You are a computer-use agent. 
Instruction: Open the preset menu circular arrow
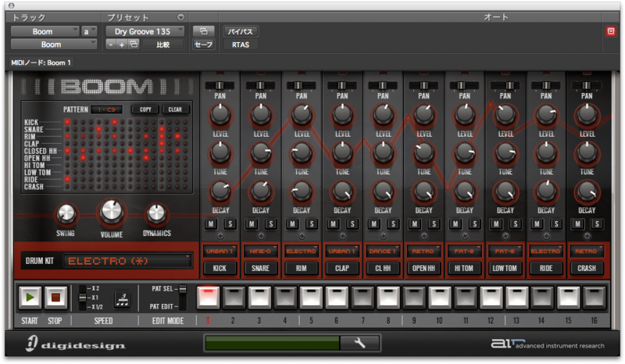pyautogui.click(x=180, y=17)
